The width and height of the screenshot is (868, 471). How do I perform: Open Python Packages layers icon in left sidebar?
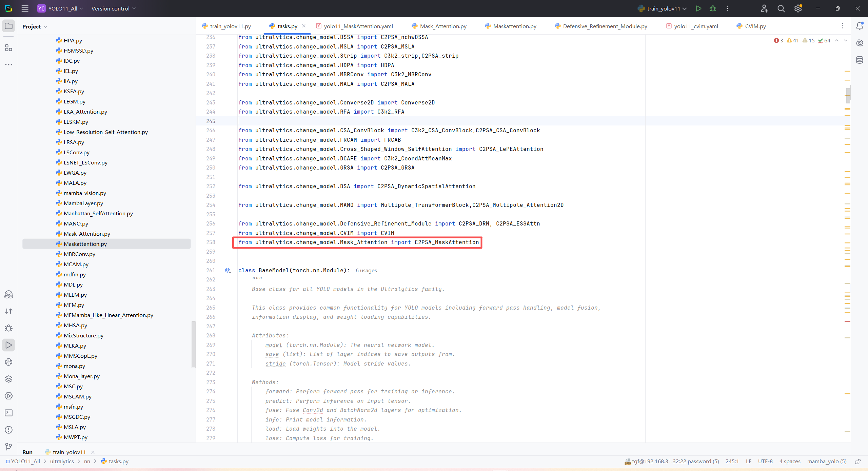[x=8, y=379]
